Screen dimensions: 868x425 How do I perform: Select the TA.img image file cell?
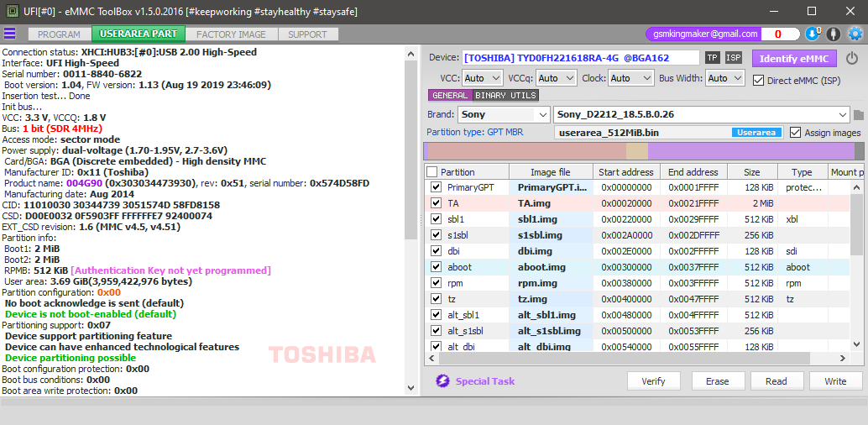point(552,203)
